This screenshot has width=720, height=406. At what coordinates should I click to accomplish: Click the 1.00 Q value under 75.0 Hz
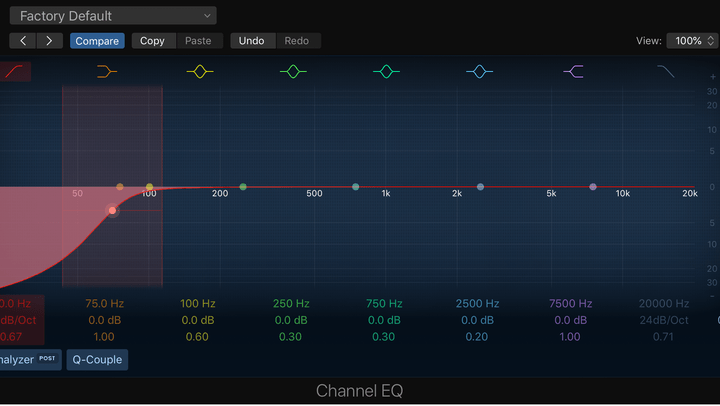104,337
